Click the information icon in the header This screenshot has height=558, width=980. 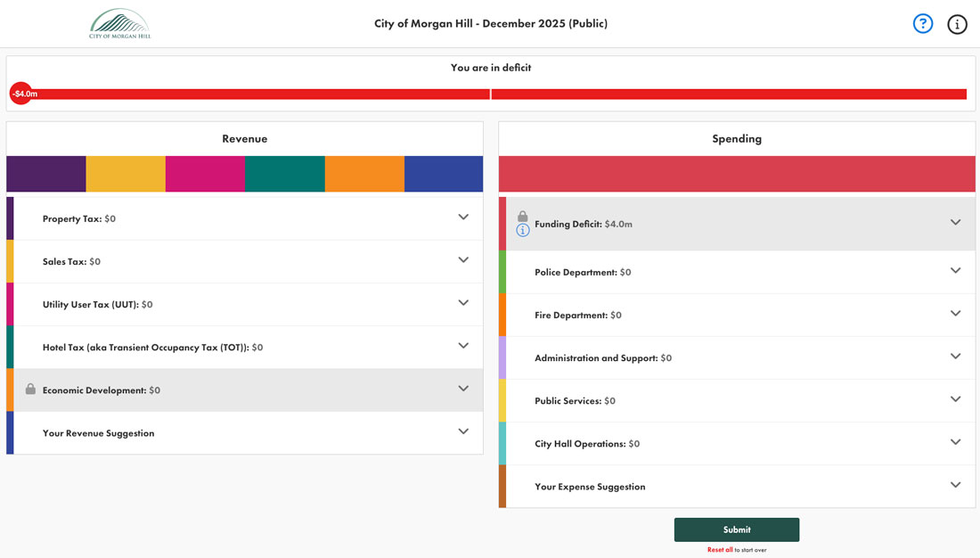point(957,24)
